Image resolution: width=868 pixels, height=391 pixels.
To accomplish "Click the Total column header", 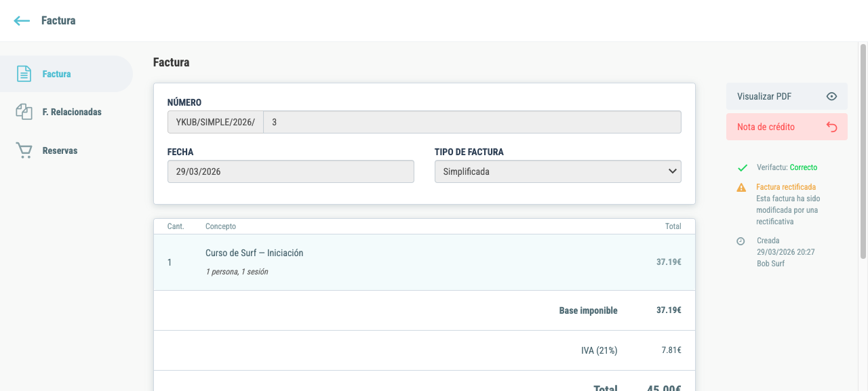I will point(673,226).
